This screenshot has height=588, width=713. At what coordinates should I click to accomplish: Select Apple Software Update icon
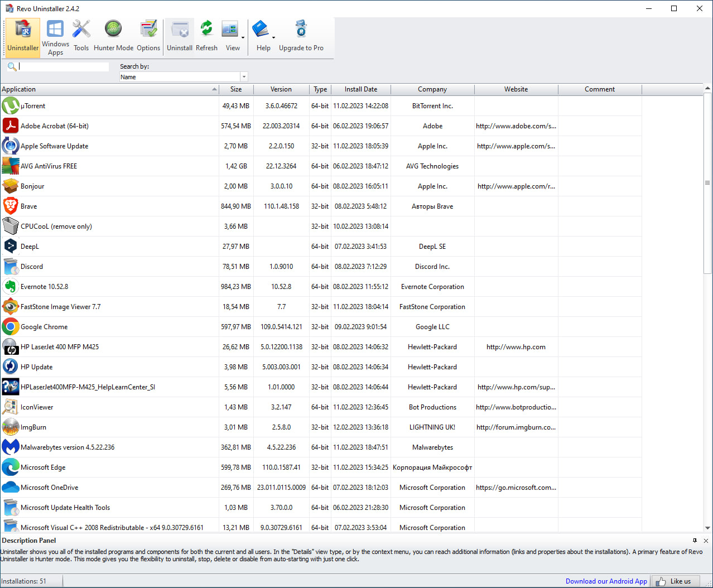click(10, 146)
